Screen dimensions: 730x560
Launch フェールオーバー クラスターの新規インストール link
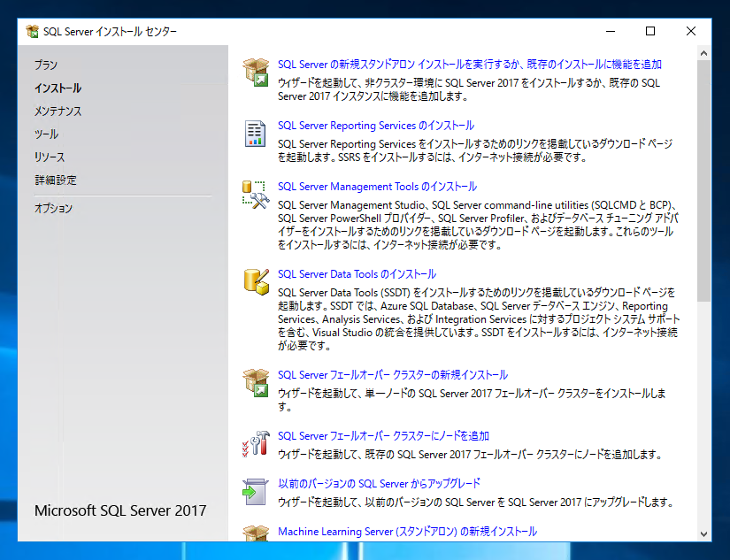393,375
